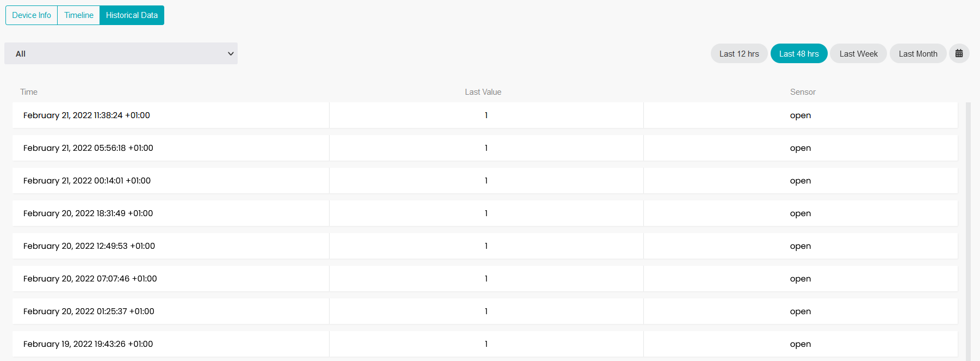Open the calendar date picker icon

[959, 53]
